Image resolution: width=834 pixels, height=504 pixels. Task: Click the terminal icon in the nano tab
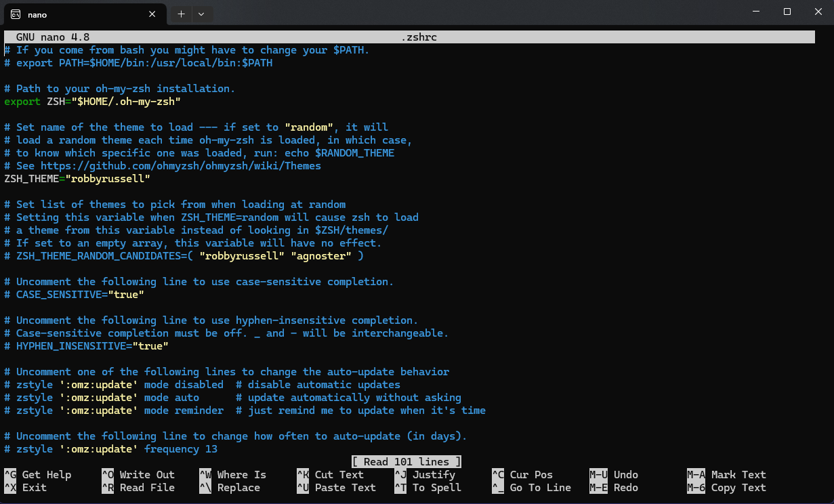(15, 14)
